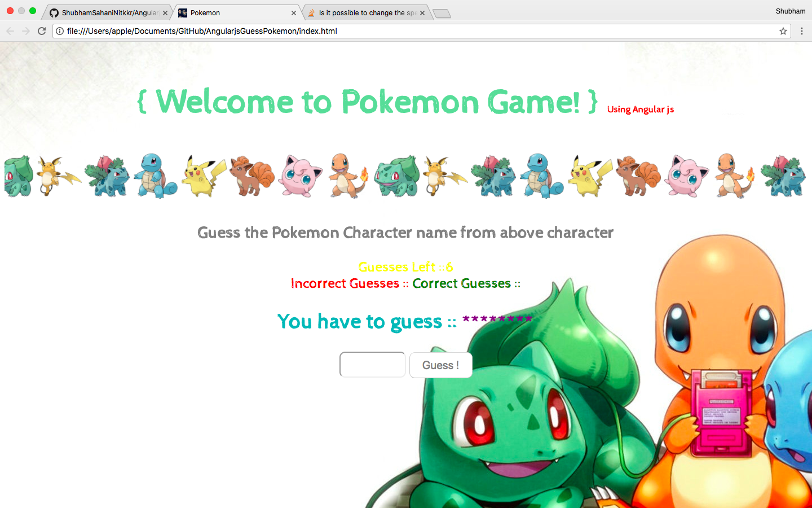
Task: Close the Pokemon tab
Action: (294, 13)
